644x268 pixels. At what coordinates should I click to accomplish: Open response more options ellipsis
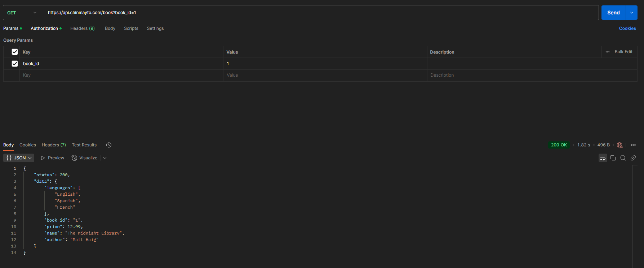click(x=633, y=145)
